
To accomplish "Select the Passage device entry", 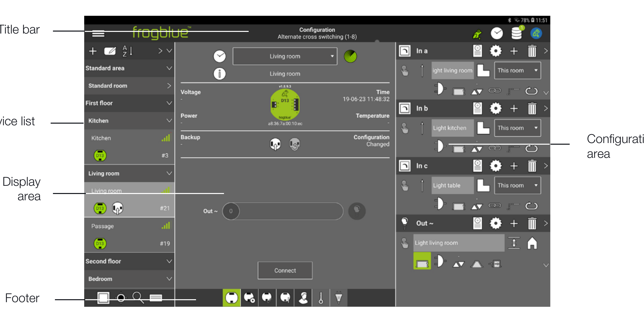I will pos(129,235).
